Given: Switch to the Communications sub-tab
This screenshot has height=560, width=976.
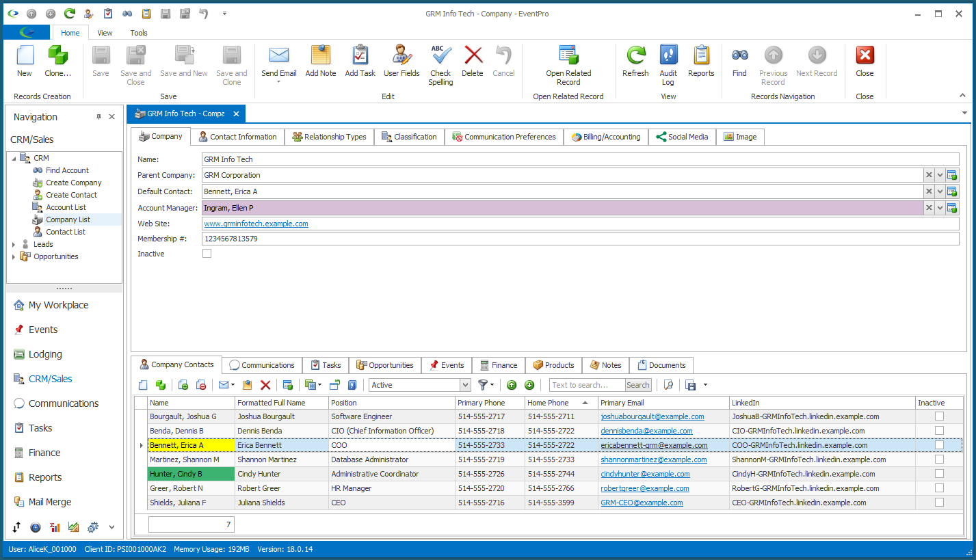Looking at the screenshot, I should point(262,365).
